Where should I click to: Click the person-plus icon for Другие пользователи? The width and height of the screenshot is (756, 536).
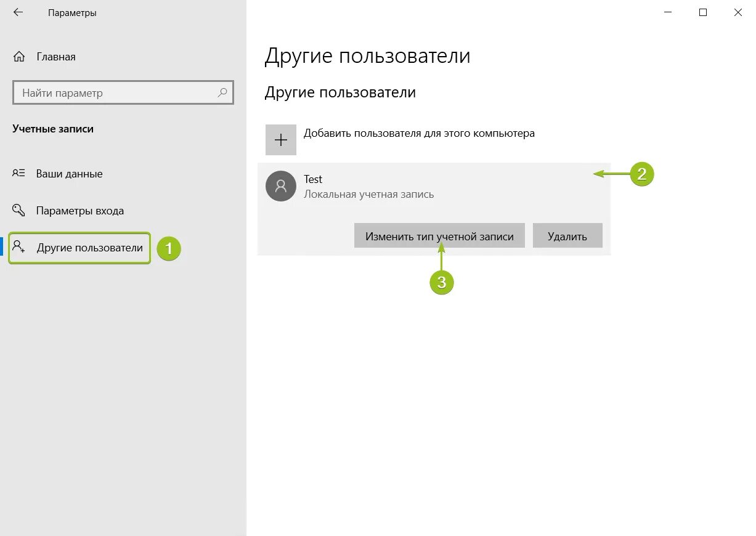(x=19, y=247)
